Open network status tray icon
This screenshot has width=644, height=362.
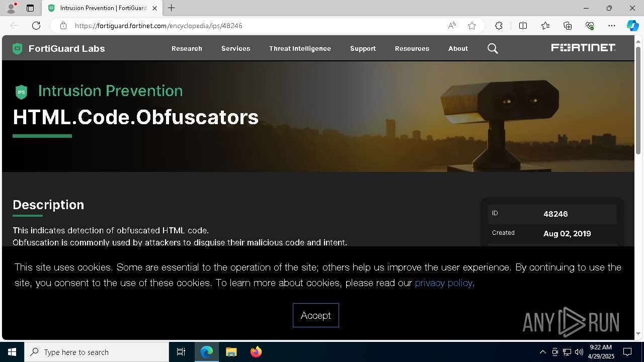click(567, 352)
